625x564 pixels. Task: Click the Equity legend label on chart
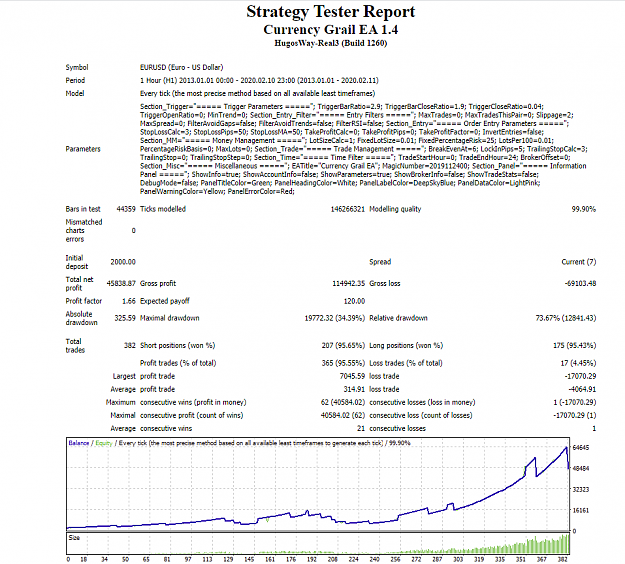click(104, 443)
